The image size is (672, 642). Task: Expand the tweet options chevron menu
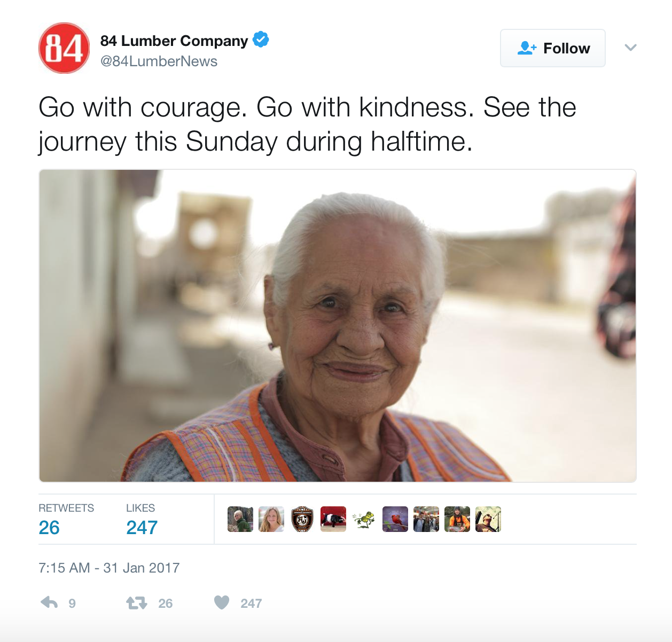[631, 48]
